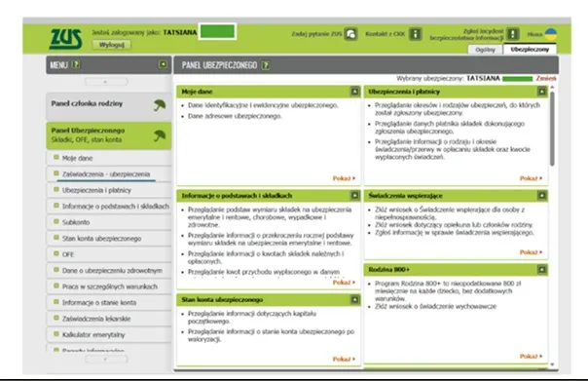Viewport: 588px width, 381px height.
Task: Open Informacje o podstawach i składkach menu item
Action: [109, 206]
